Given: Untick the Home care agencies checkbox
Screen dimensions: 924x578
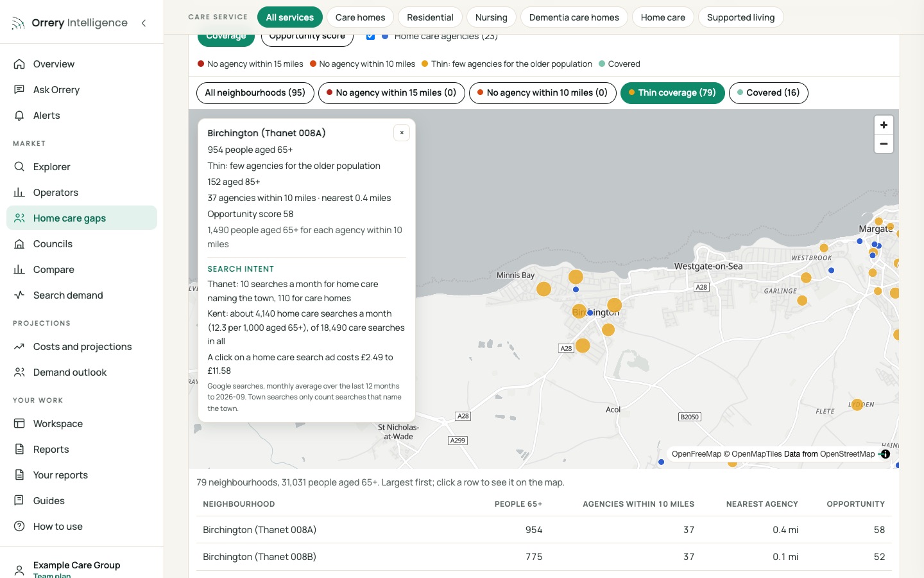Looking at the screenshot, I should click(x=370, y=36).
